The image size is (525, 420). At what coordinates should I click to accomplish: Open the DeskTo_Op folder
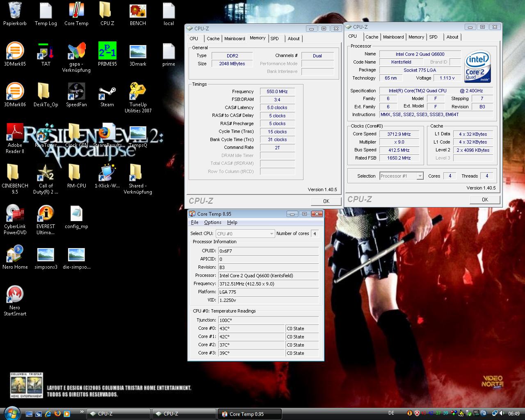[46, 95]
